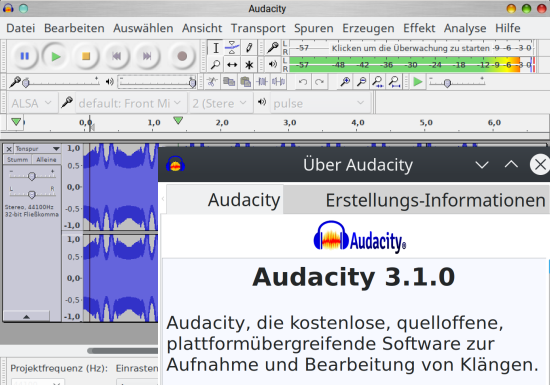Click the up chevron in Über Audacity titlebar
The width and height of the screenshot is (550, 385).
(511, 165)
